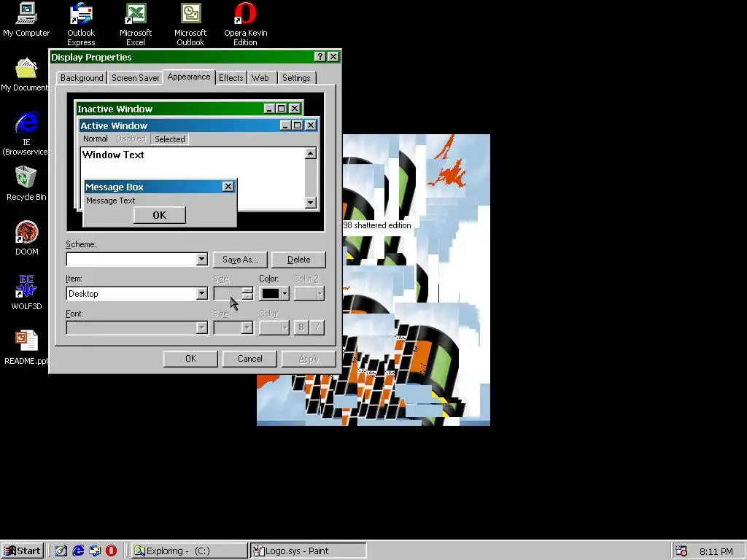Open the Settings tab
Image resolution: width=747 pixels, height=560 pixels.
pos(296,77)
